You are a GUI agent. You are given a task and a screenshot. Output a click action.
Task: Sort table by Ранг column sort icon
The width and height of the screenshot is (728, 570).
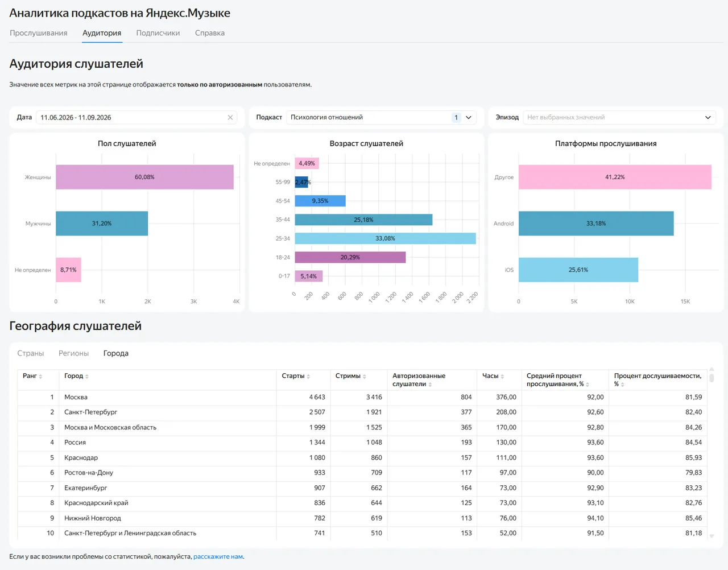point(40,377)
